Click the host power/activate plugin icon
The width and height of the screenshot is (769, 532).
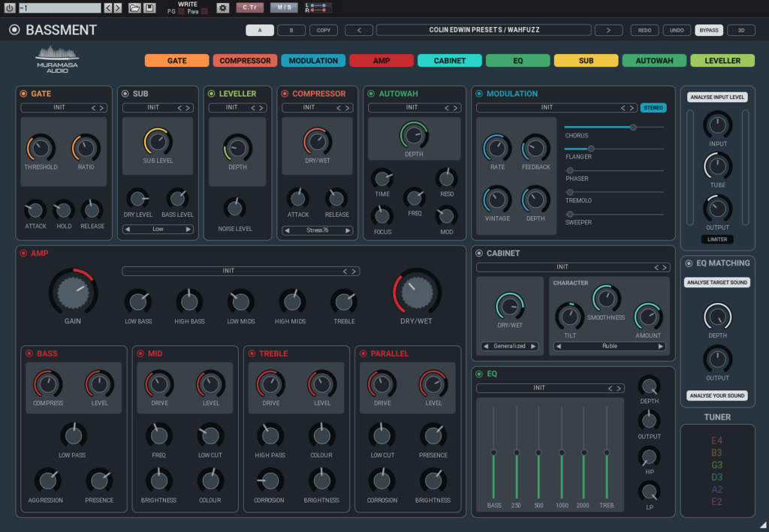(9, 8)
